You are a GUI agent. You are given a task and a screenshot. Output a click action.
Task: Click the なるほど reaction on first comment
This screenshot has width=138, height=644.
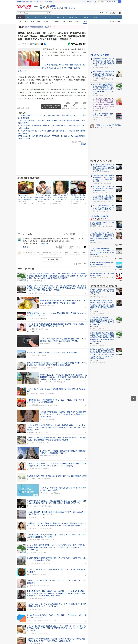(x=70, y=247)
